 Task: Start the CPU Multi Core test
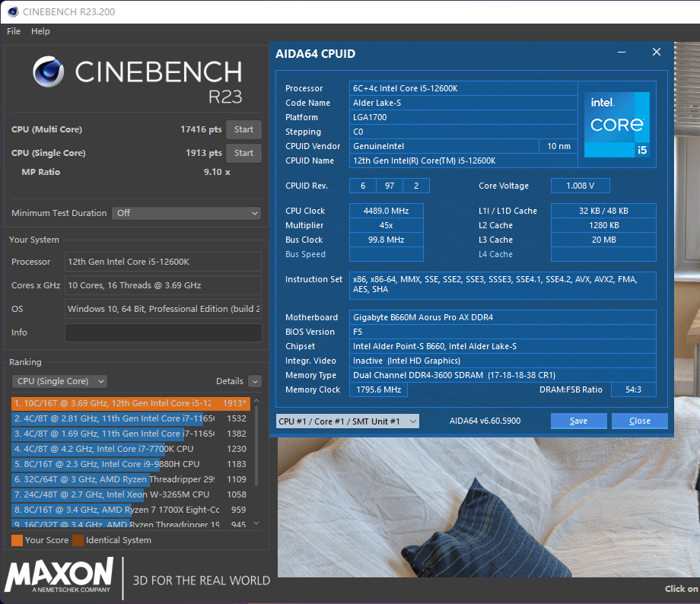tap(243, 129)
